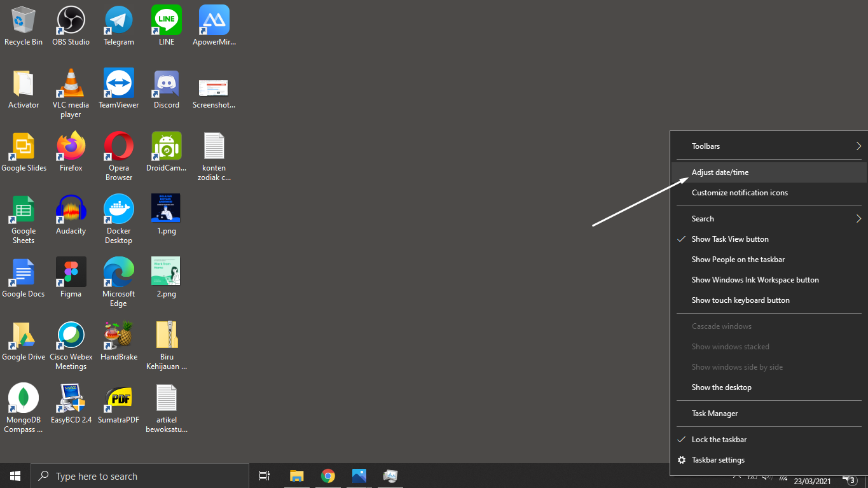
Task: Select the artikel bewoksatu text file
Action: [167, 398]
